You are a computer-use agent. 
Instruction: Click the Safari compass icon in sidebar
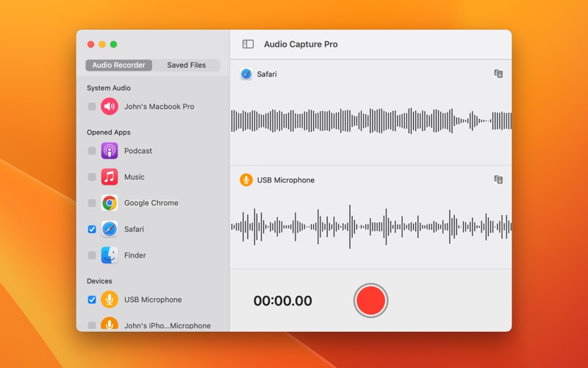pyautogui.click(x=110, y=229)
